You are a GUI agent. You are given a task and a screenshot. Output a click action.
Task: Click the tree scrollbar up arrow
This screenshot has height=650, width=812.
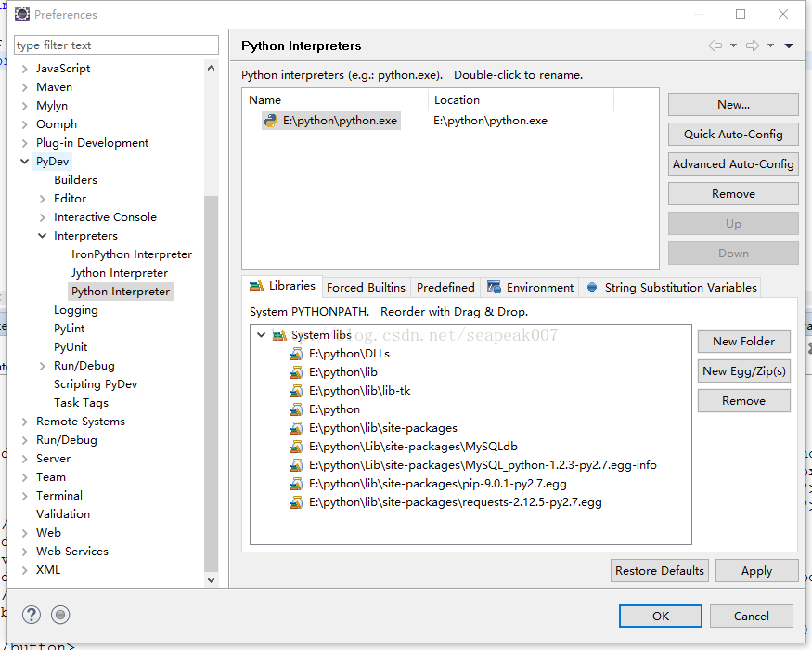coord(211,68)
